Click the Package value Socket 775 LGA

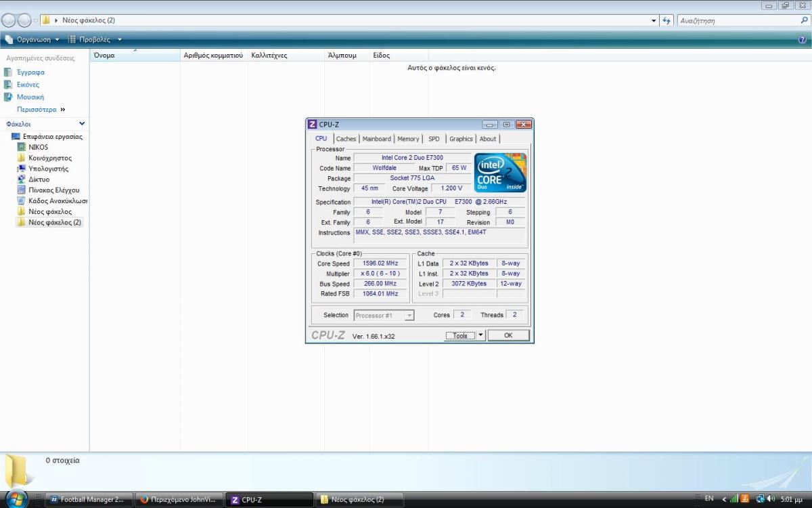click(413, 178)
